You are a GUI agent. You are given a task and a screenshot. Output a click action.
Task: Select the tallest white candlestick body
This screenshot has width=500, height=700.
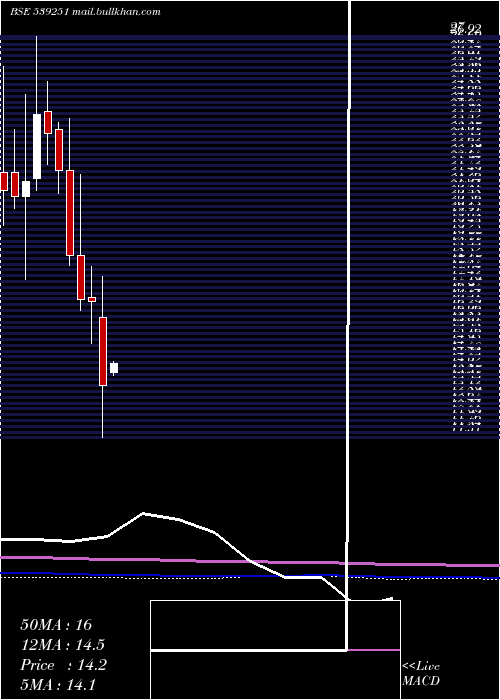[x=37, y=146]
